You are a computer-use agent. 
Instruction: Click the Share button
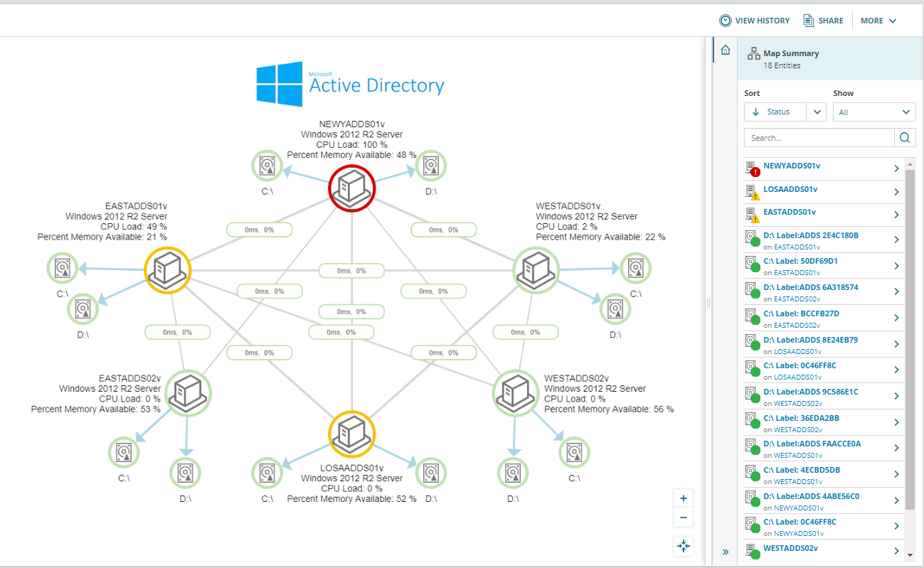(x=824, y=21)
